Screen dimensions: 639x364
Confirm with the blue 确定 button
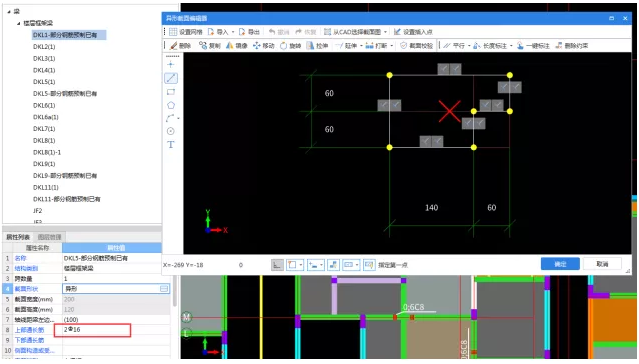pos(560,264)
